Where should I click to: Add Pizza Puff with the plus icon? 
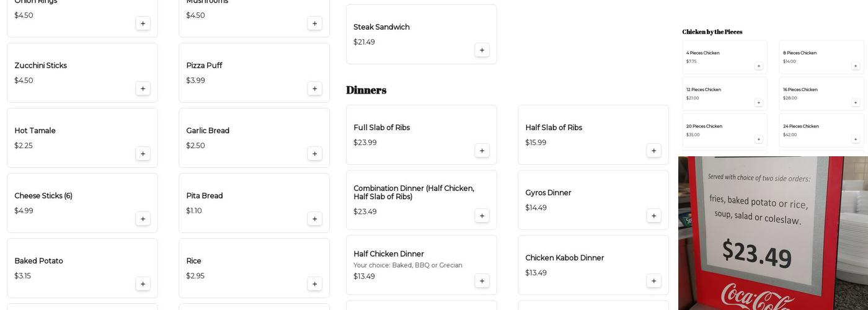(x=314, y=89)
